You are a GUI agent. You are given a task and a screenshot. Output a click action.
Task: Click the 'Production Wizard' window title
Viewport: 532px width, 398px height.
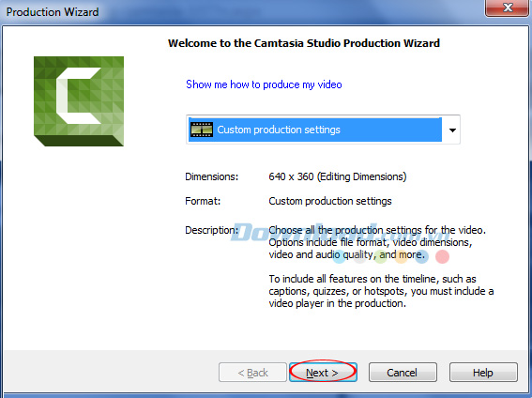(x=53, y=12)
